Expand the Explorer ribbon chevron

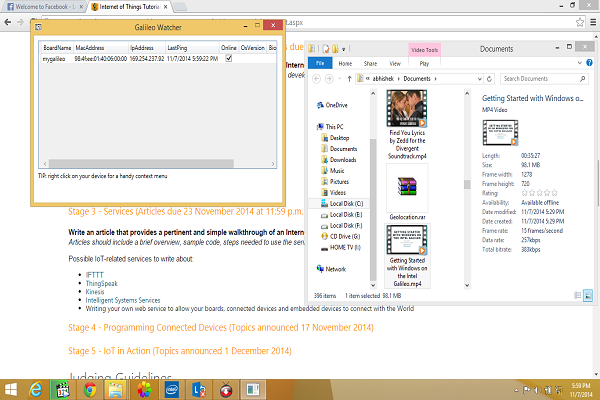tap(580, 63)
